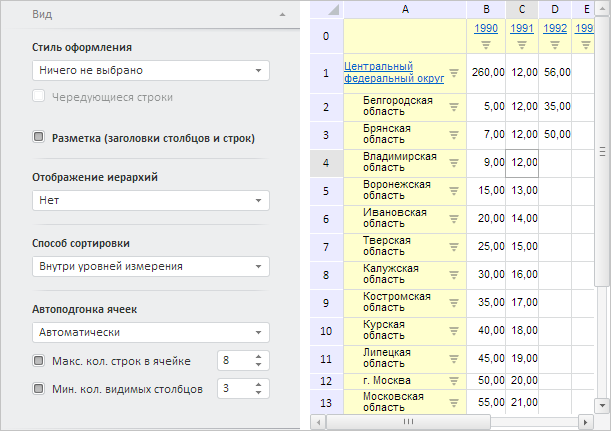The height and width of the screenshot is (431, 611).
Task: Toggle Мин. кол. видимых столбцов checkbox
Action: pos(39,388)
